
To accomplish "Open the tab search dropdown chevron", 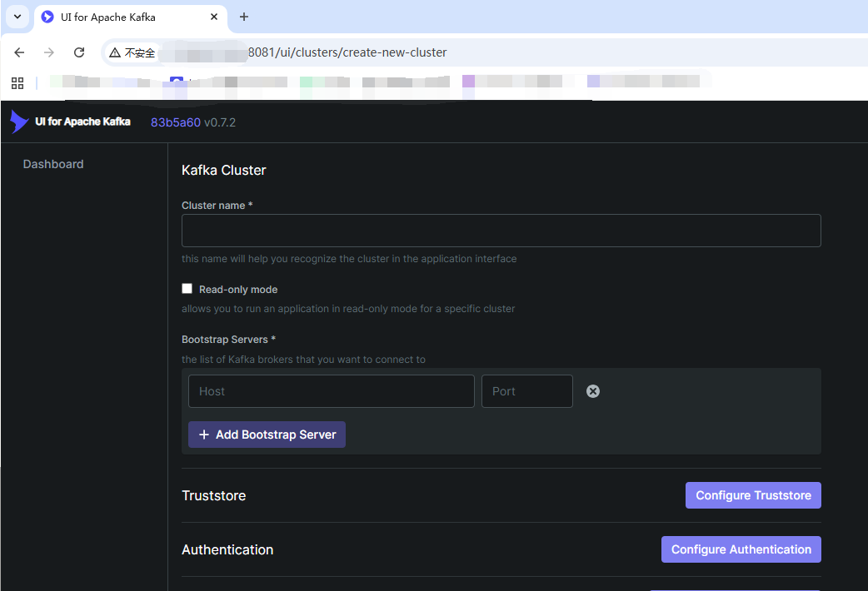I will 17,17.
